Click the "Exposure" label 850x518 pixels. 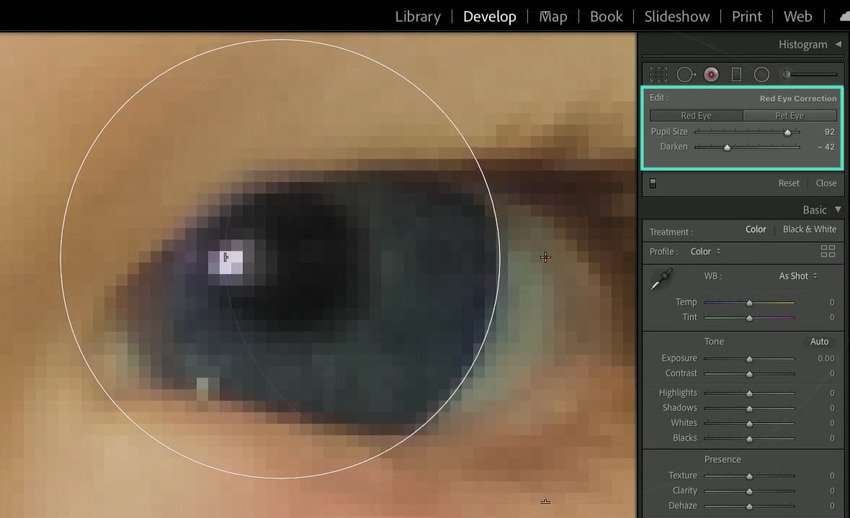pyautogui.click(x=679, y=358)
